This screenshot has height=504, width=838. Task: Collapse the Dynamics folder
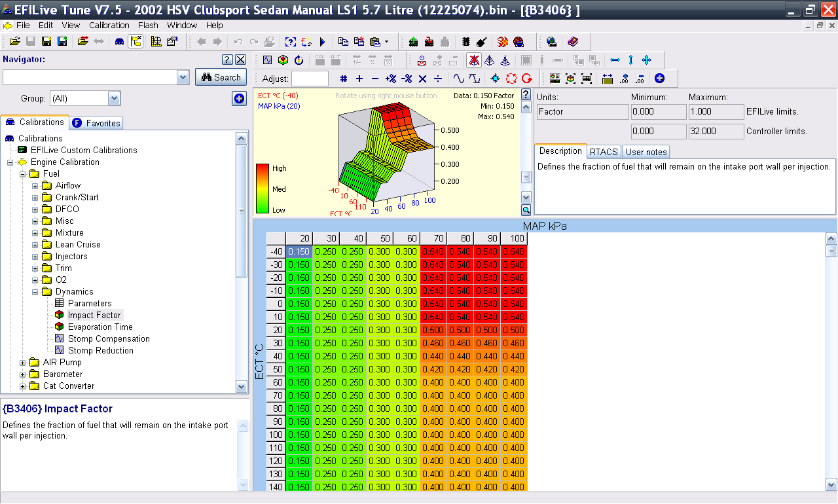[36, 292]
